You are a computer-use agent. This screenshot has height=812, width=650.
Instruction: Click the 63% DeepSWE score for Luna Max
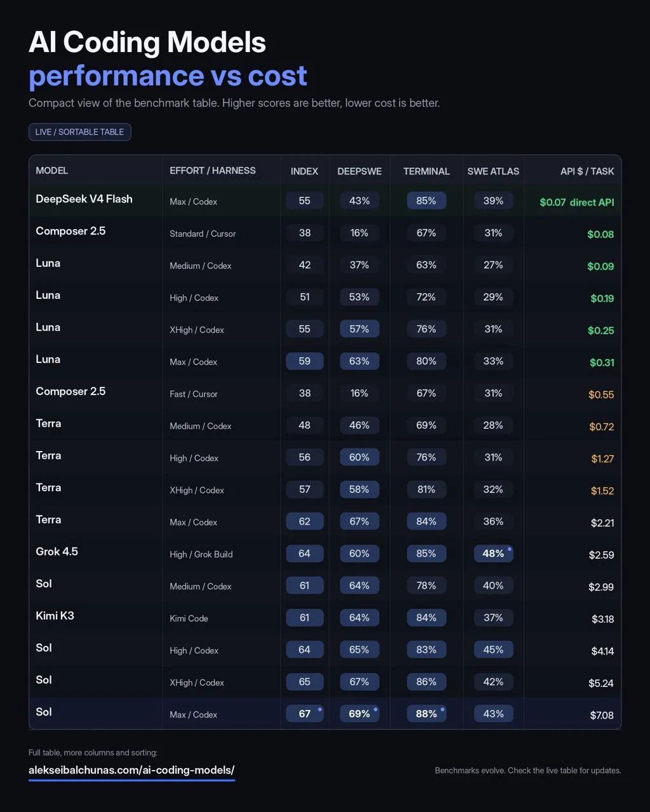click(x=359, y=361)
